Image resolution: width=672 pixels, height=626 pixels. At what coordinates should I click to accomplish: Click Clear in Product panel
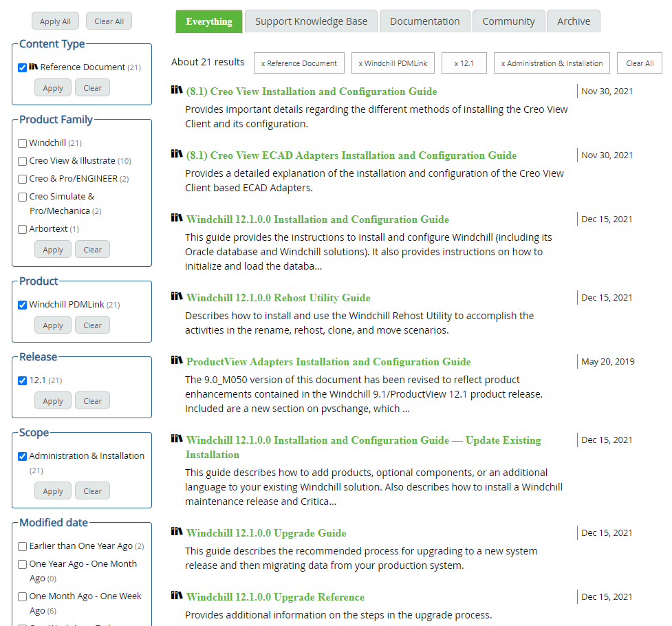click(92, 325)
